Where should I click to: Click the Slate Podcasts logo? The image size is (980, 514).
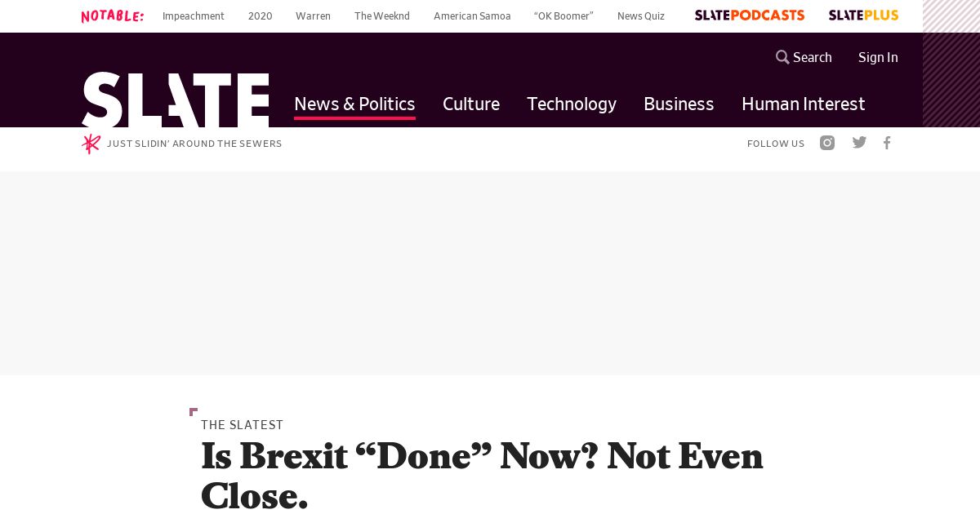click(x=749, y=16)
